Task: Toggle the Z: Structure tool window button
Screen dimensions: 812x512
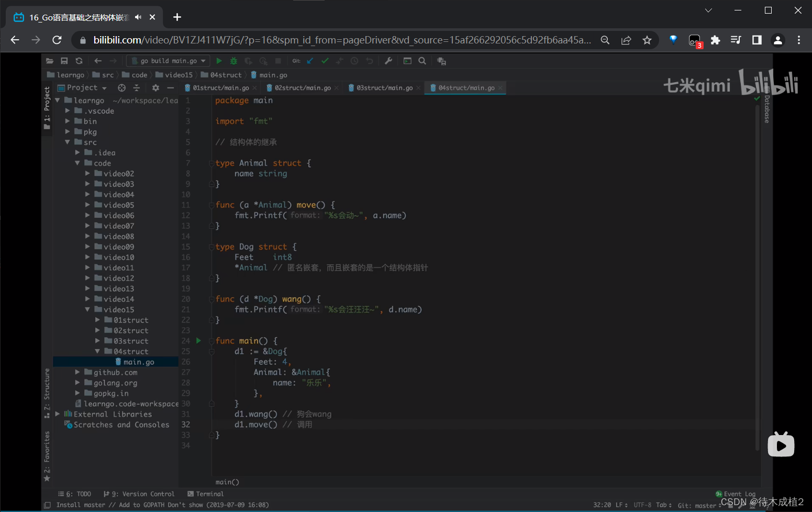Action: tap(47, 393)
